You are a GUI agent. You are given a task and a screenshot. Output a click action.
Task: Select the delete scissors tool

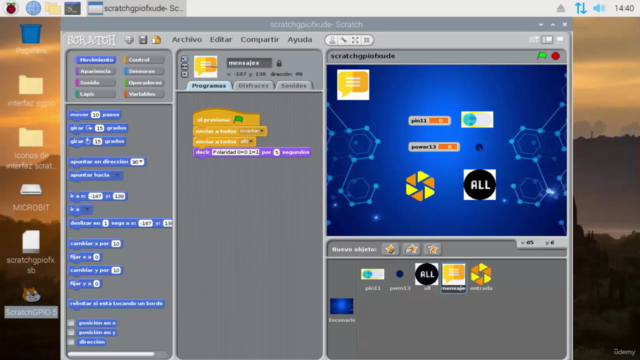(x=344, y=40)
